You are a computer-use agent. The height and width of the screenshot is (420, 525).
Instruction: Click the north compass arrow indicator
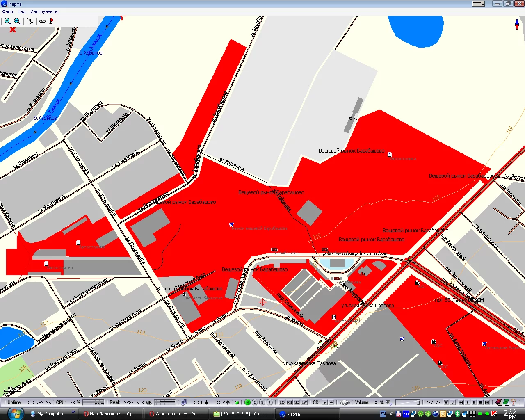[517, 24]
